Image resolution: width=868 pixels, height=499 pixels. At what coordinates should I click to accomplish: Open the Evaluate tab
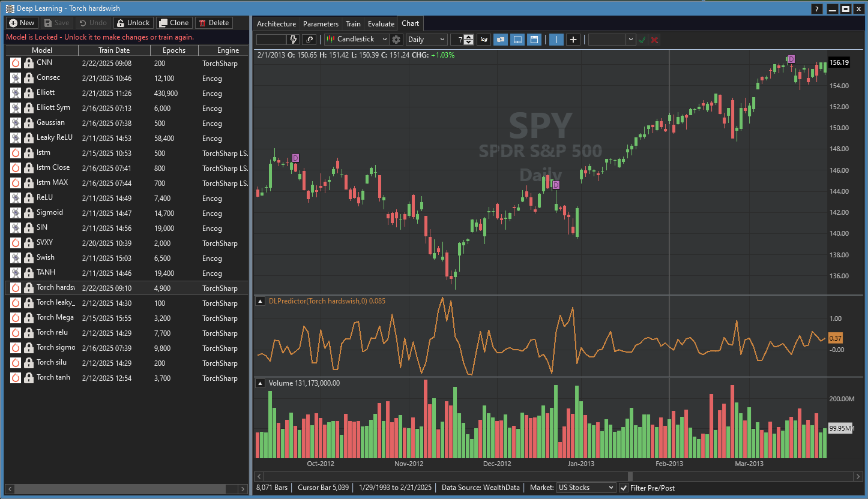pos(381,24)
